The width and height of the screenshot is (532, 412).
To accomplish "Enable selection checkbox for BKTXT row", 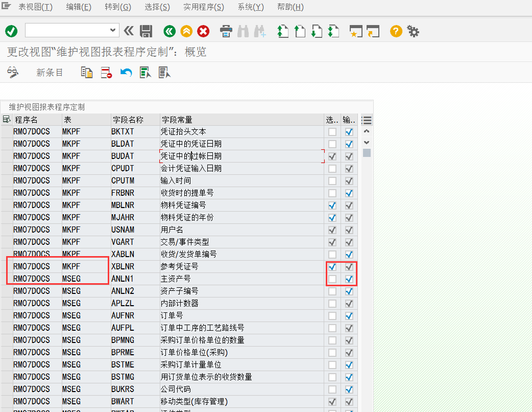I will pos(332,131).
